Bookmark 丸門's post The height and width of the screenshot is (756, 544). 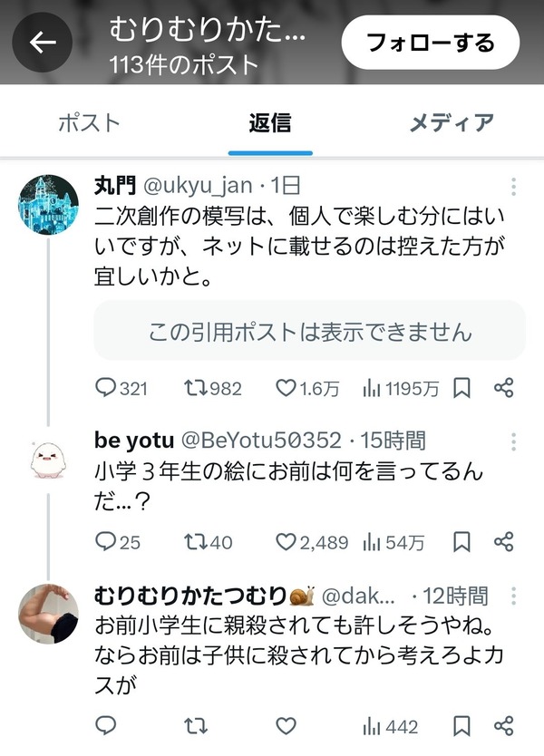pyautogui.click(x=461, y=388)
